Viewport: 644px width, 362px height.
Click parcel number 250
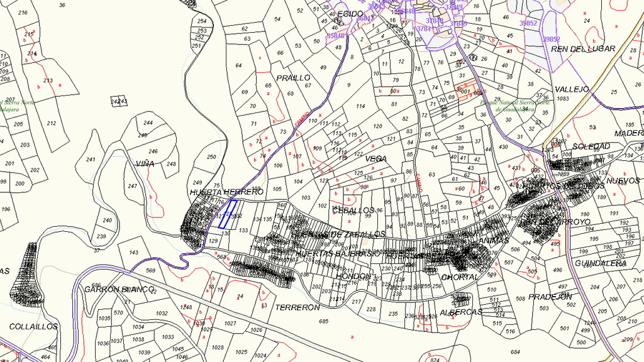(x=211, y=156)
